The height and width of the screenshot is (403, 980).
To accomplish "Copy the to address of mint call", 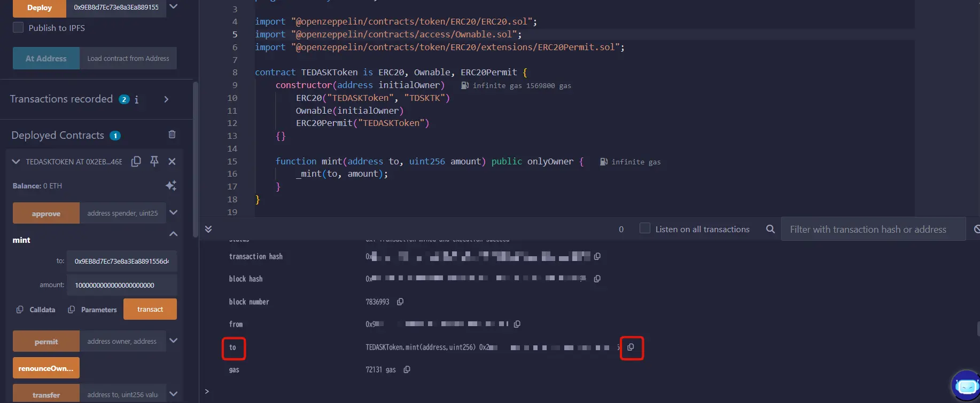I will pyautogui.click(x=631, y=347).
